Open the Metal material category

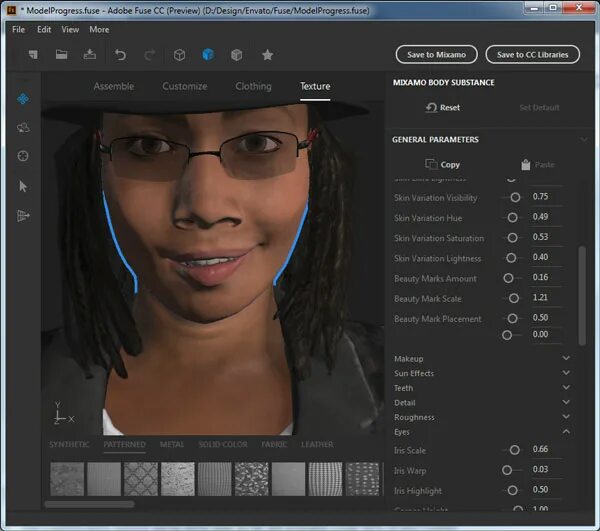pyautogui.click(x=172, y=445)
